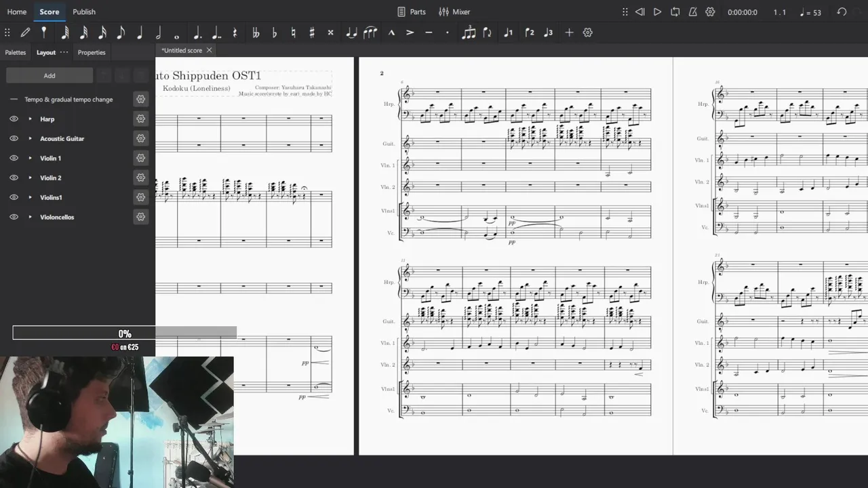Viewport: 868px width, 488px height.
Task: Switch to the Score tab
Action: click(x=50, y=12)
